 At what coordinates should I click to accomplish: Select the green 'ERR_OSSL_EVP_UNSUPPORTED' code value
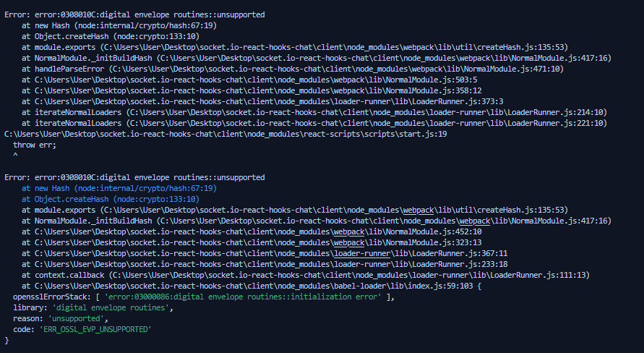point(95,330)
